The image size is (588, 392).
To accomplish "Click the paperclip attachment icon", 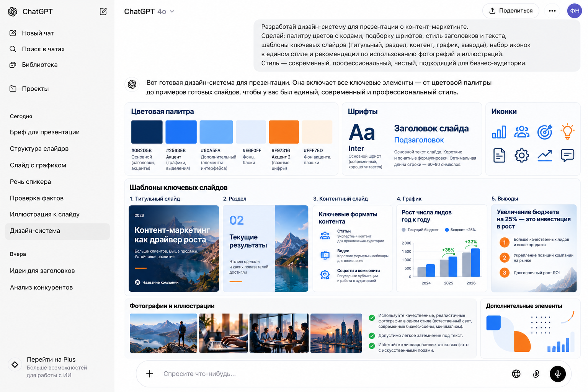I will point(536,374).
